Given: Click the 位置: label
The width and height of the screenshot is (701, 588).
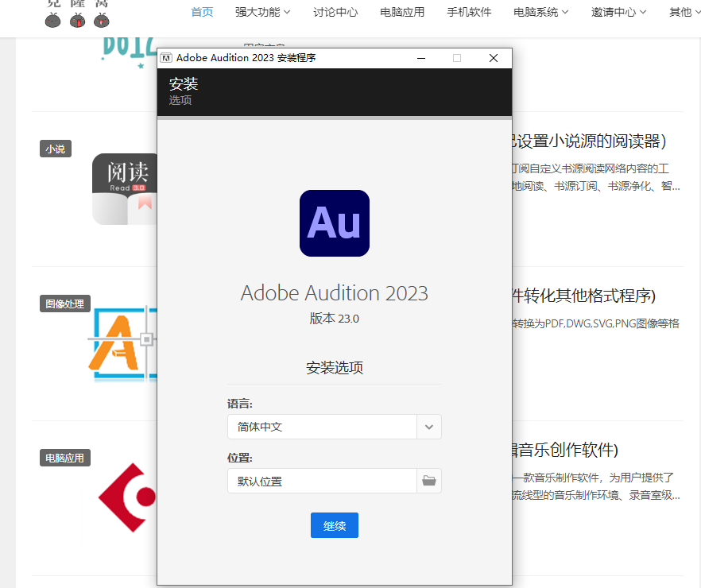Looking at the screenshot, I should click(240, 458).
